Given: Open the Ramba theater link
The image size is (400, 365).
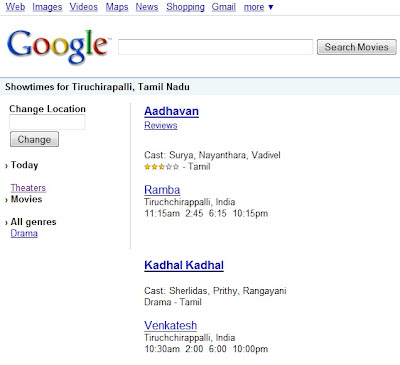Looking at the screenshot, I should 162,190.
